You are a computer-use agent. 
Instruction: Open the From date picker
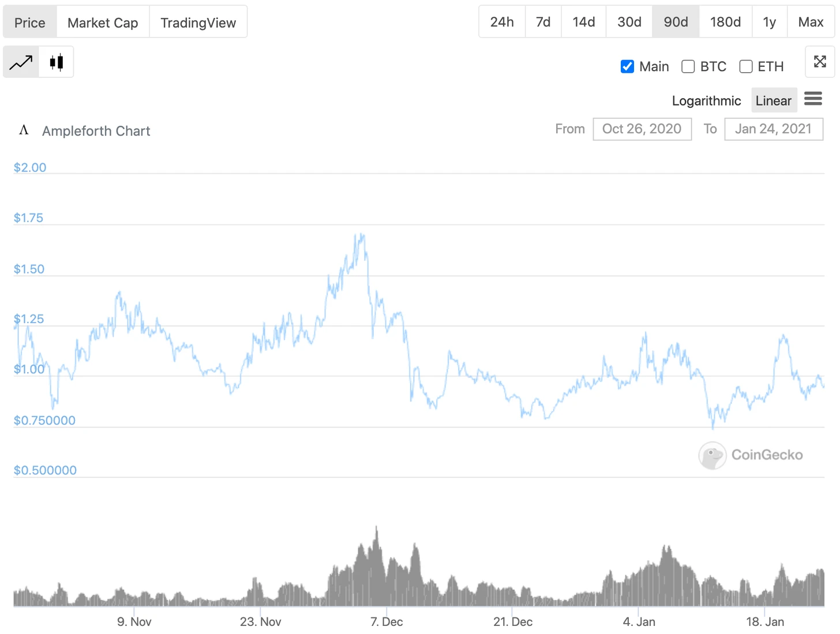coord(642,129)
